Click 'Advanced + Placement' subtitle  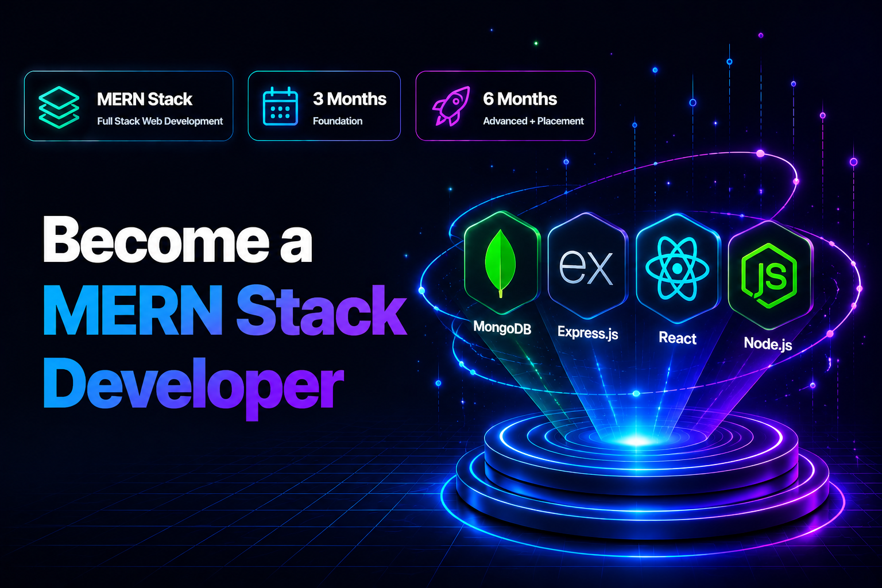(x=533, y=121)
